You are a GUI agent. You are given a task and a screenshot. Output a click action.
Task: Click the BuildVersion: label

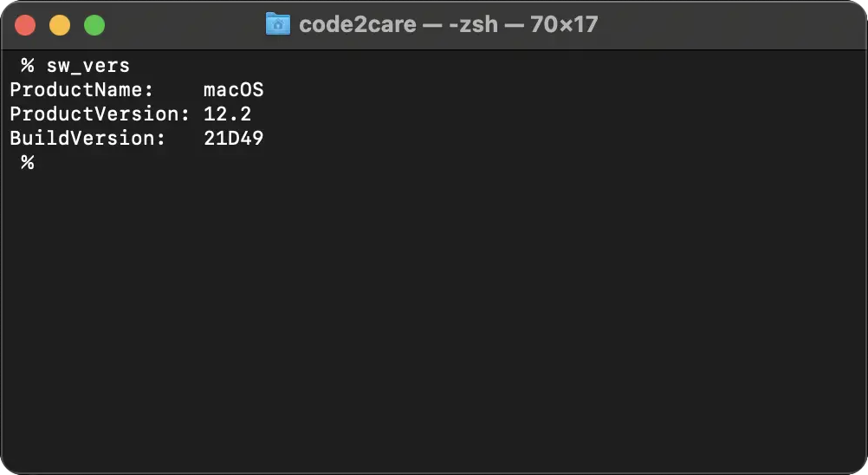(x=87, y=139)
